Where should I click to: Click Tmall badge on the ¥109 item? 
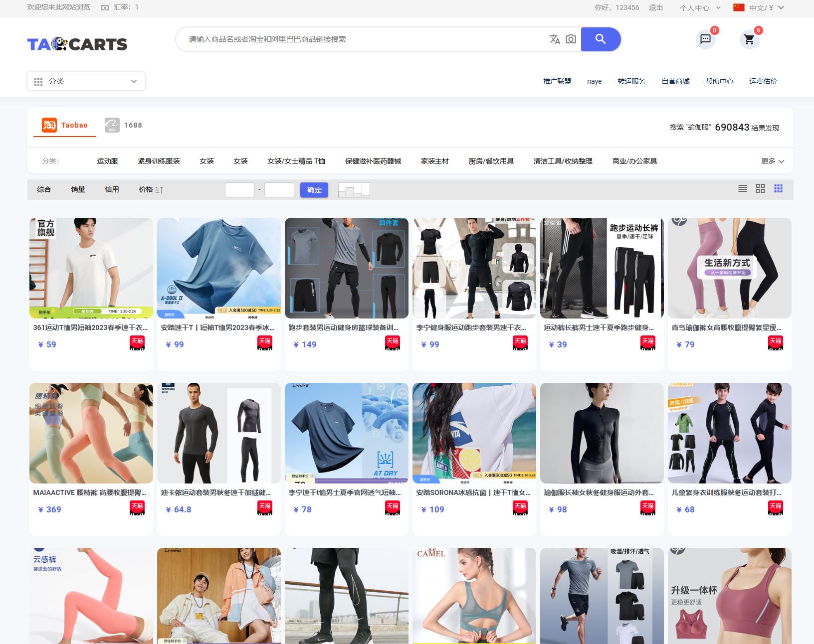(x=520, y=508)
